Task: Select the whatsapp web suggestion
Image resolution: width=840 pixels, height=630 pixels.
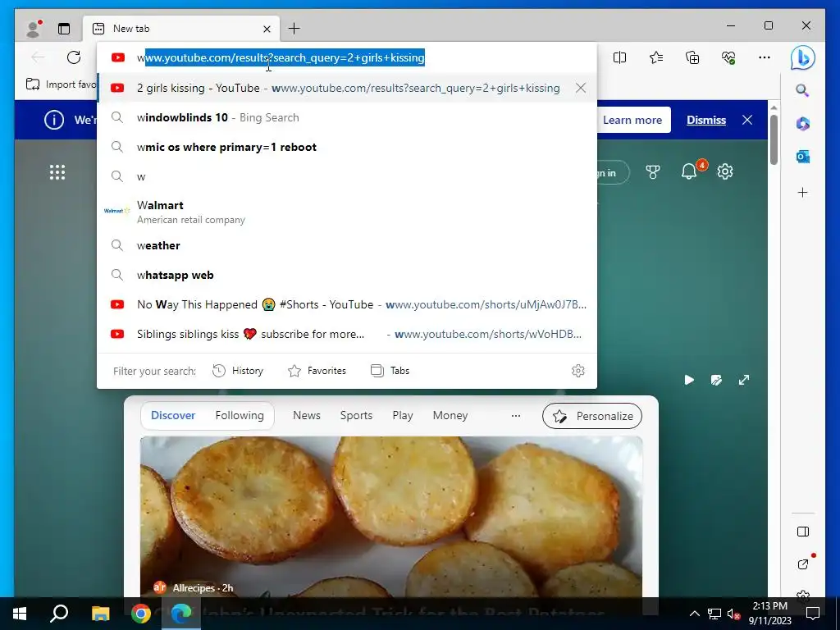Action: pos(347,275)
